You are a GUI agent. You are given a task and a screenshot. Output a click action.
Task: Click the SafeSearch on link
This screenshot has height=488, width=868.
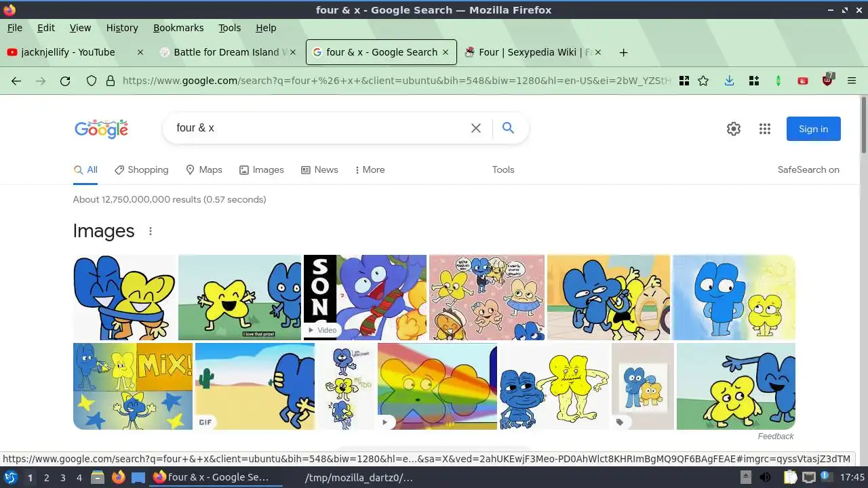(808, 170)
